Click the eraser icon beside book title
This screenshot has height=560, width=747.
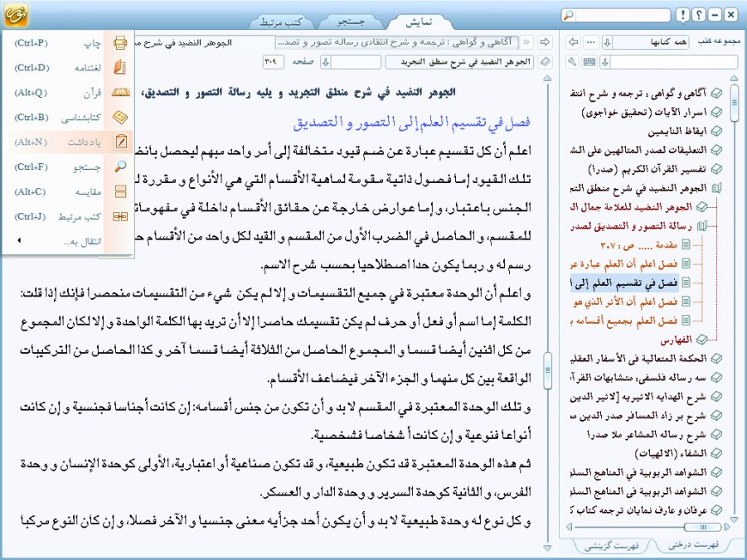point(546,62)
